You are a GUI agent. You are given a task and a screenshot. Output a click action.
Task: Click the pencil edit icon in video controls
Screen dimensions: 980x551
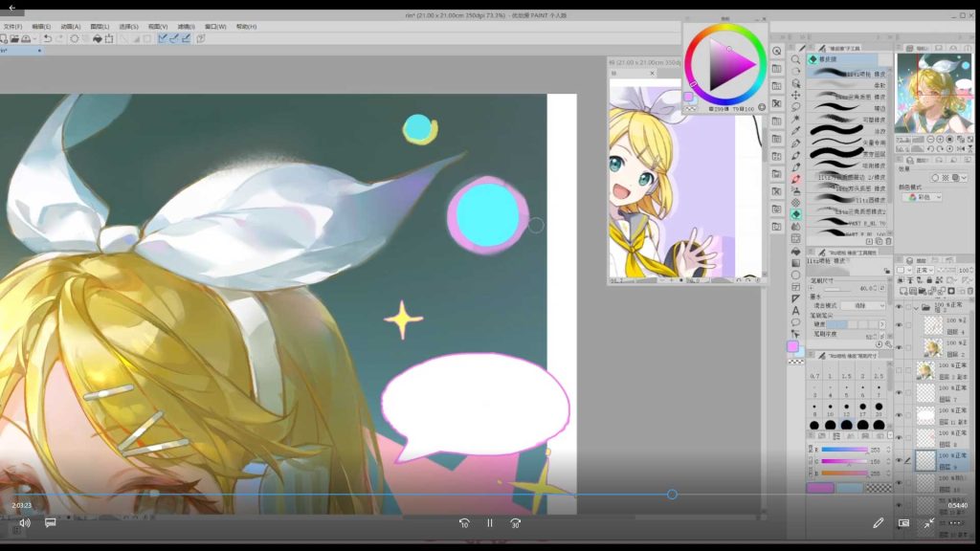point(879,523)
